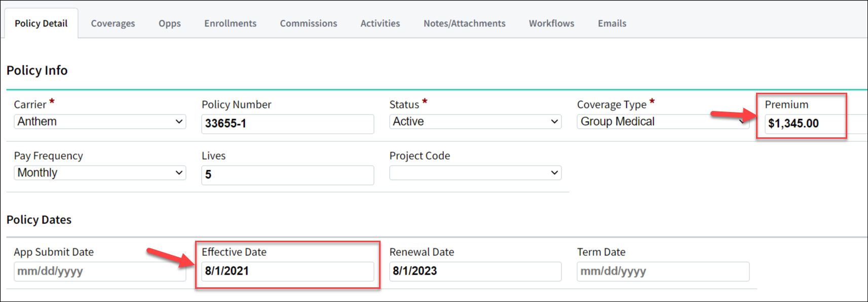Open the Pay Frequency dropdown showing Monthly

pyautogui.click(x=100, y=173)
